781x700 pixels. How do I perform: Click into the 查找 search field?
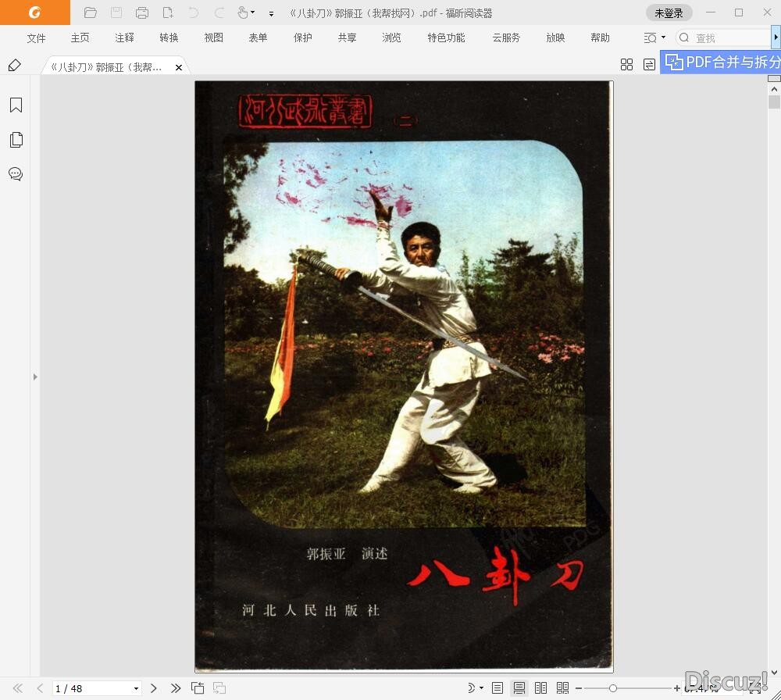tap(725, 37)
